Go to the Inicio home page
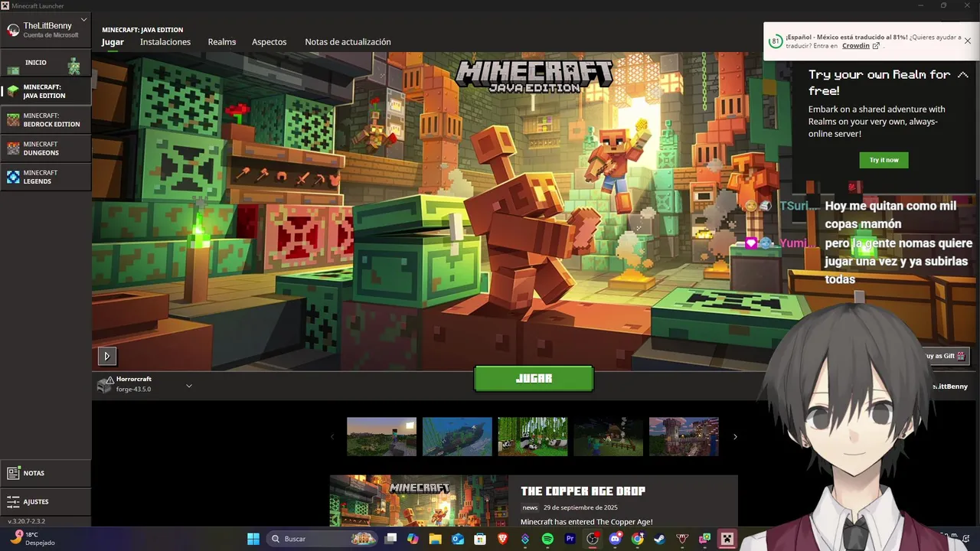This screenshot has width=980, height=551. click(46, 63)
